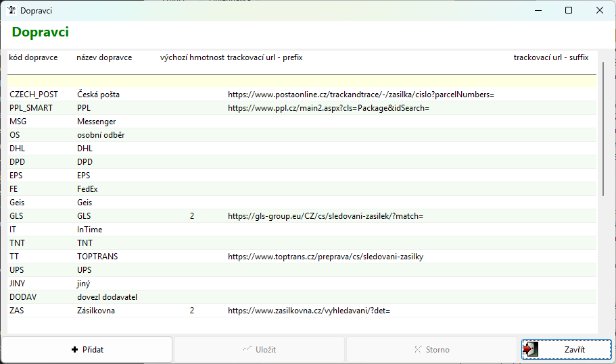616x364 pixels.
Task: Click the Přidat button to add carrier
Action: pos(87,350)
